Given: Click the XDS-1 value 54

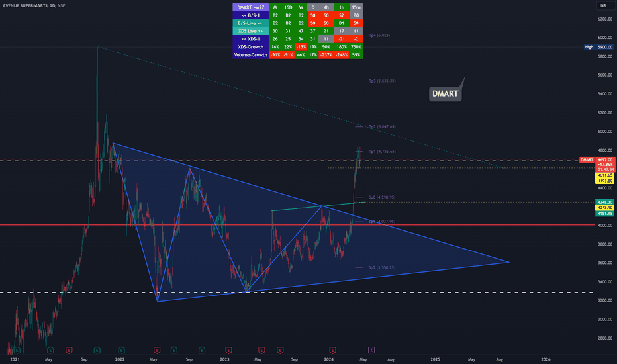Looking at the screenshot, I should pos(301,39).
